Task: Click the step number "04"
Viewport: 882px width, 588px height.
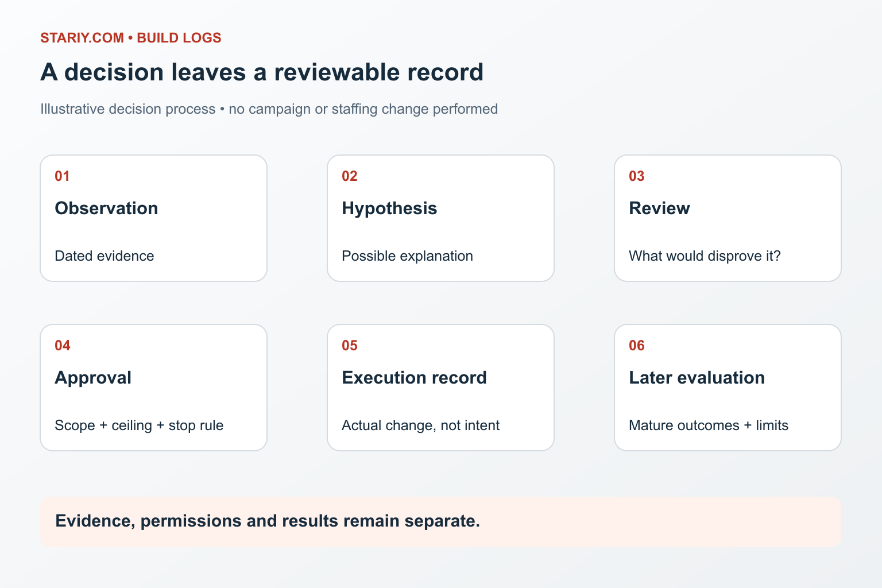Action: click(63, 346)
